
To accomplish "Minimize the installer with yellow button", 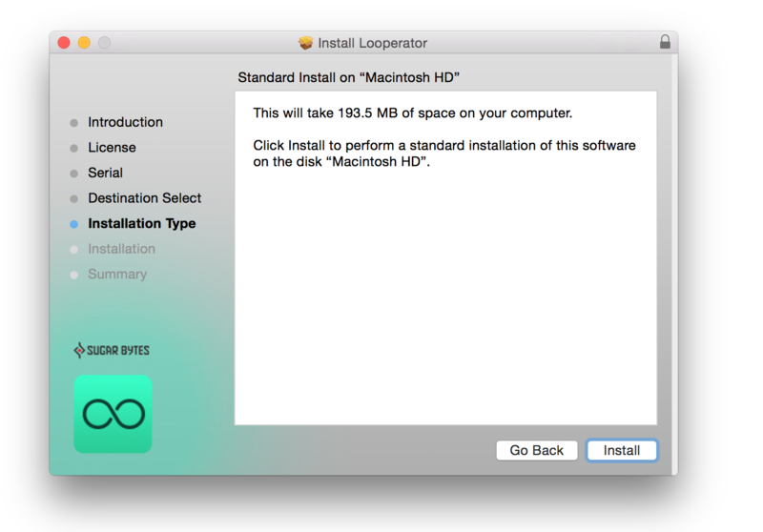I will (x=84, y=43).
